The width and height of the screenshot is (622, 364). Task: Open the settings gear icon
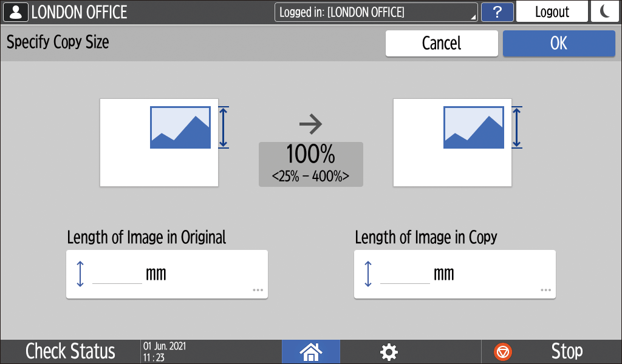389,351
